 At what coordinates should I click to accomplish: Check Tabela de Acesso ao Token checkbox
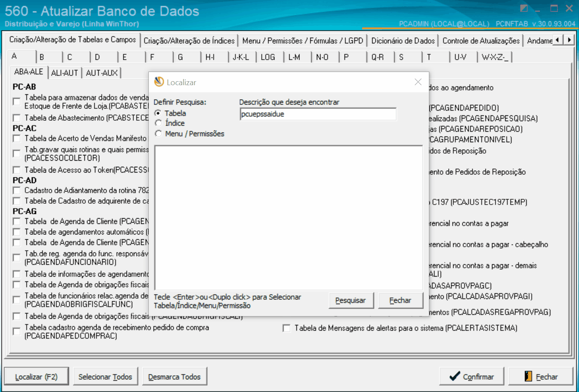click(17, 170)
